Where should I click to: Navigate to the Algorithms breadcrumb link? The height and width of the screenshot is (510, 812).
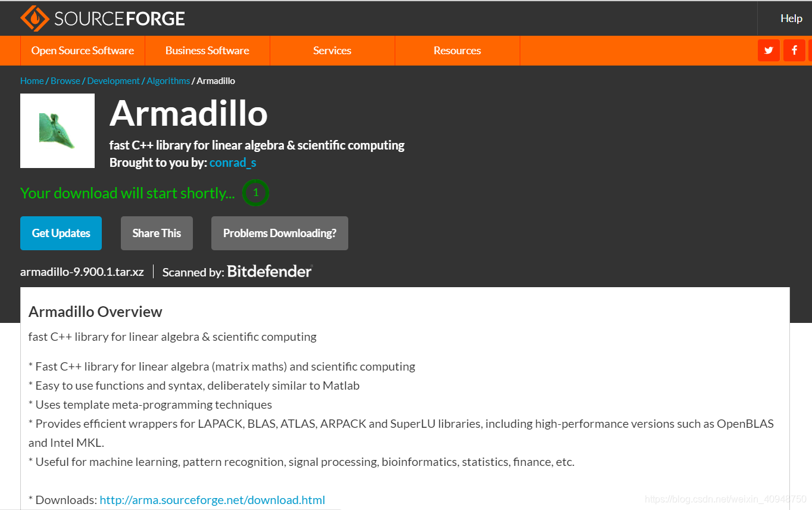pyautogui.click(x=168, y=80)
